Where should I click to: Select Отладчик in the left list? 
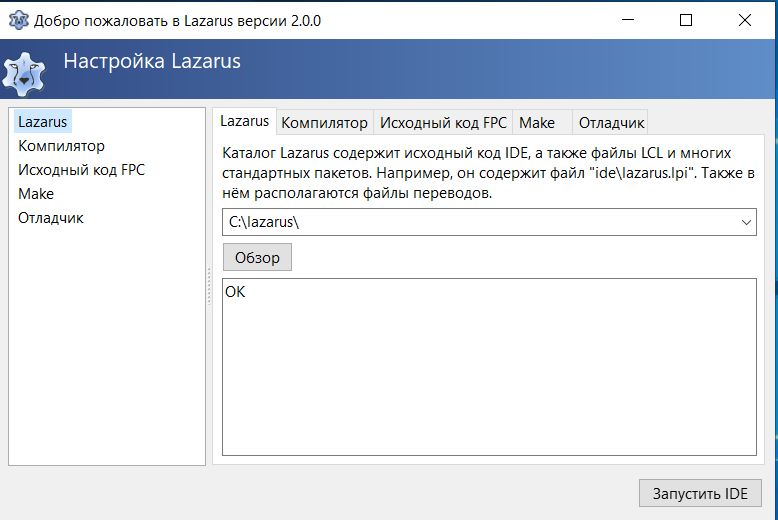pos(51,218)
